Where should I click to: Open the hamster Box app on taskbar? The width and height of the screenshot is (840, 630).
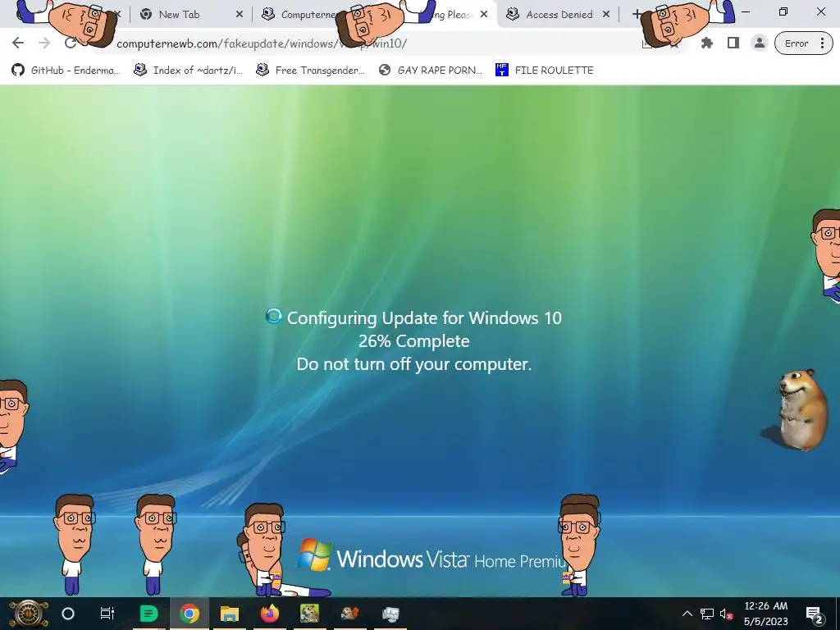[309, 614]
